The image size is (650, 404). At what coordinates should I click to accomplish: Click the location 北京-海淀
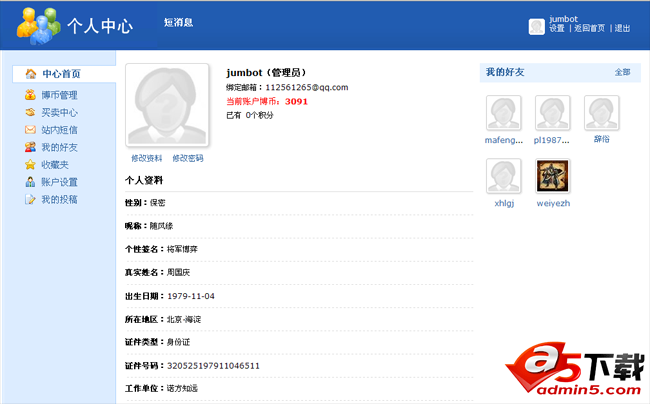coord(184,319)
